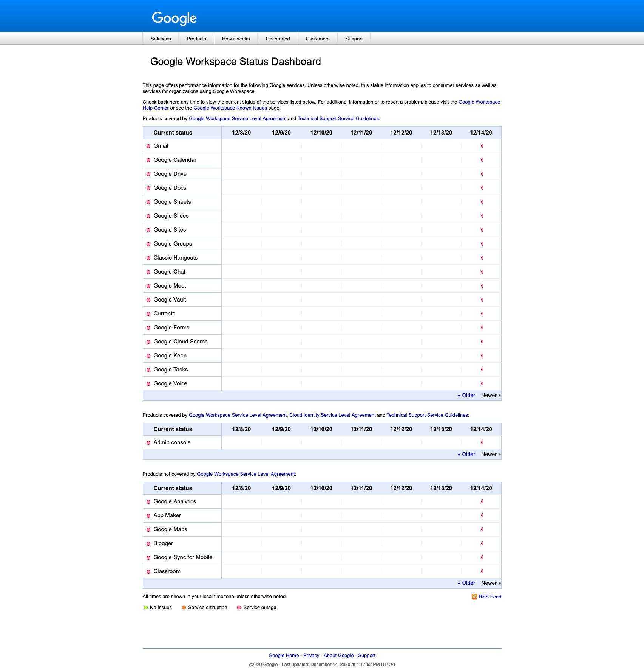Image resolution: width=644 pixels, height=668 pixels.
Task: Click Google Analytics' 12/14/20 outage marker
Action: point(482,501)
